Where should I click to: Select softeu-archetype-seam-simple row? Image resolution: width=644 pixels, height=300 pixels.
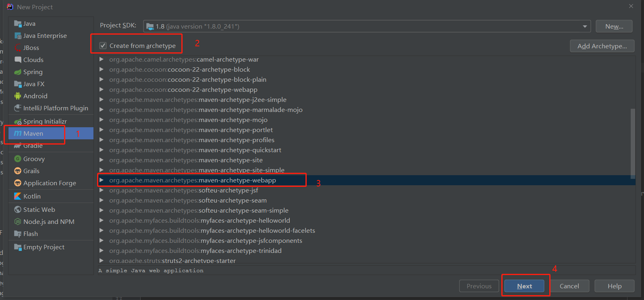tap(367, 211)
